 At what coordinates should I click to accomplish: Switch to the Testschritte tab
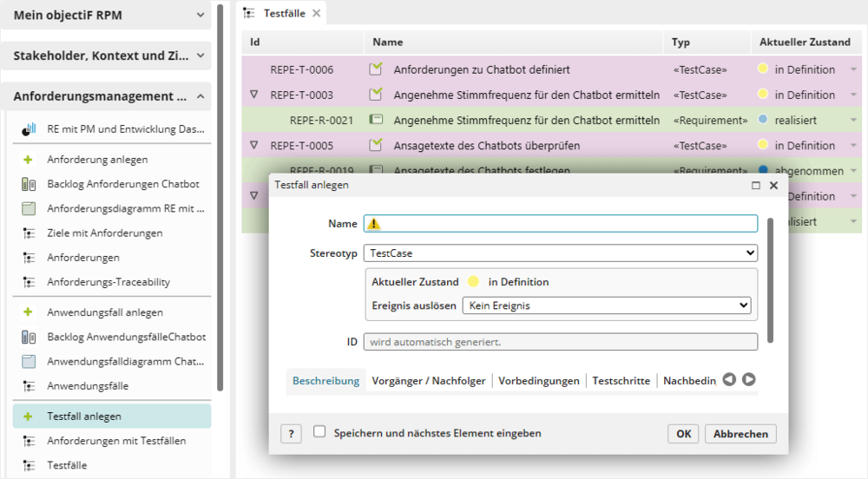click(621, 381)
